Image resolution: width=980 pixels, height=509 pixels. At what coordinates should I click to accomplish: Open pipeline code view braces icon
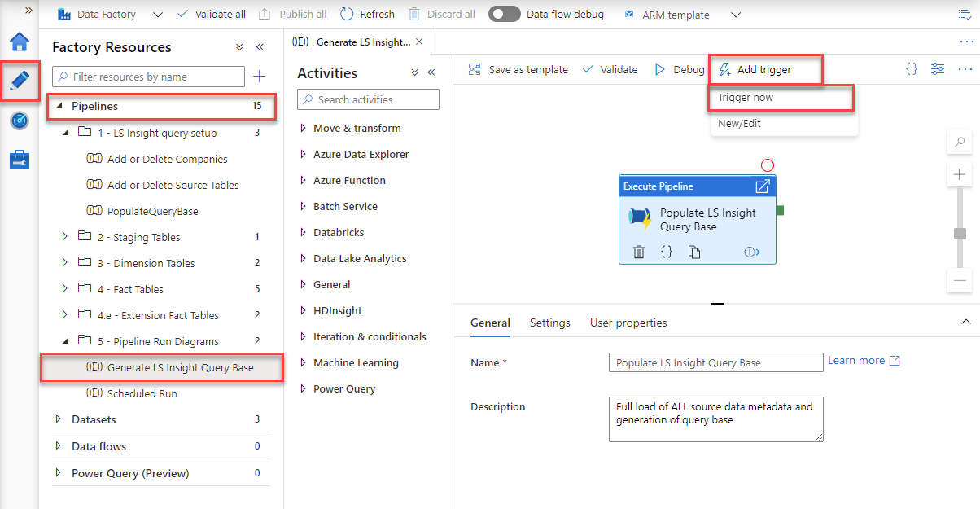coord(912,69)
